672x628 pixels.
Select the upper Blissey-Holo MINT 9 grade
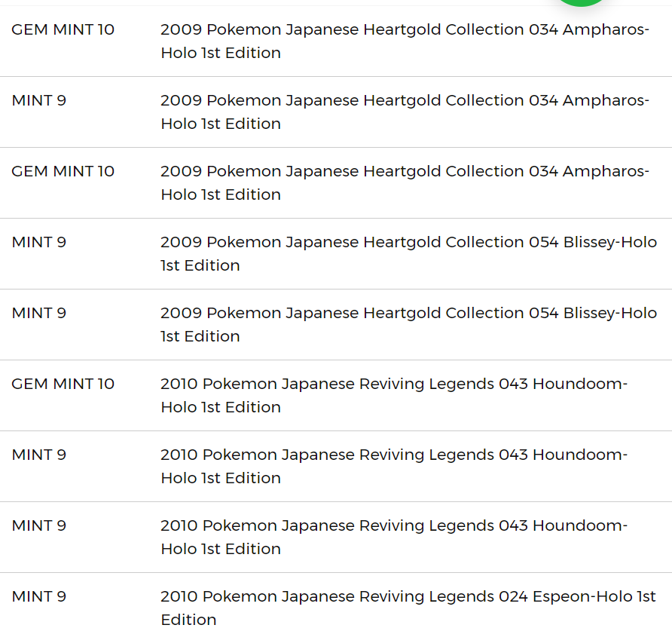[x=39, y=242]
